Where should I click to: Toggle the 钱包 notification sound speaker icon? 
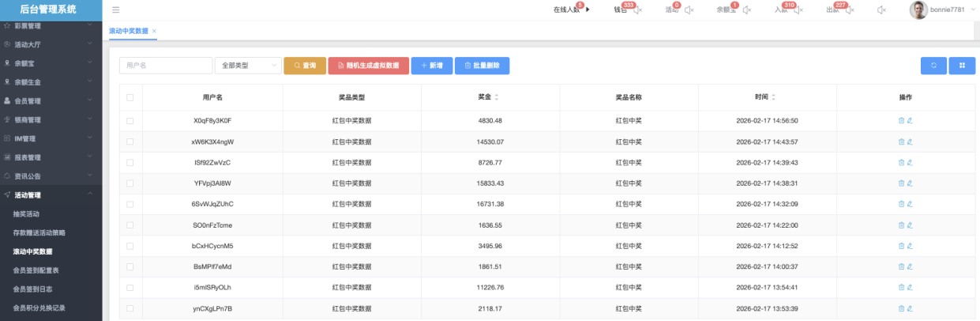coord(638,10)
